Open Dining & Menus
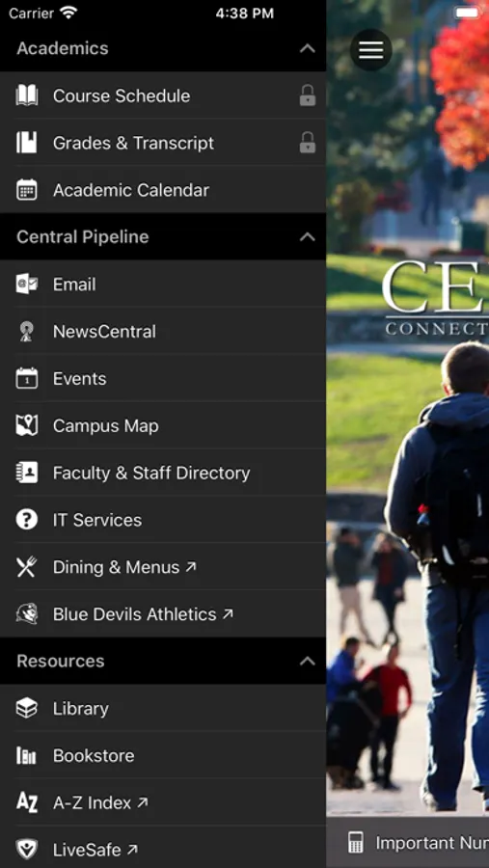Image resolution: width=489 pixels, height=868 pixels. pos(163,566)
